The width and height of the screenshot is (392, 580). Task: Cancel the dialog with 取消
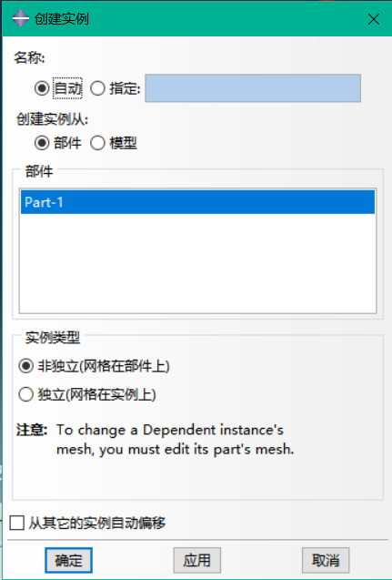326,560
